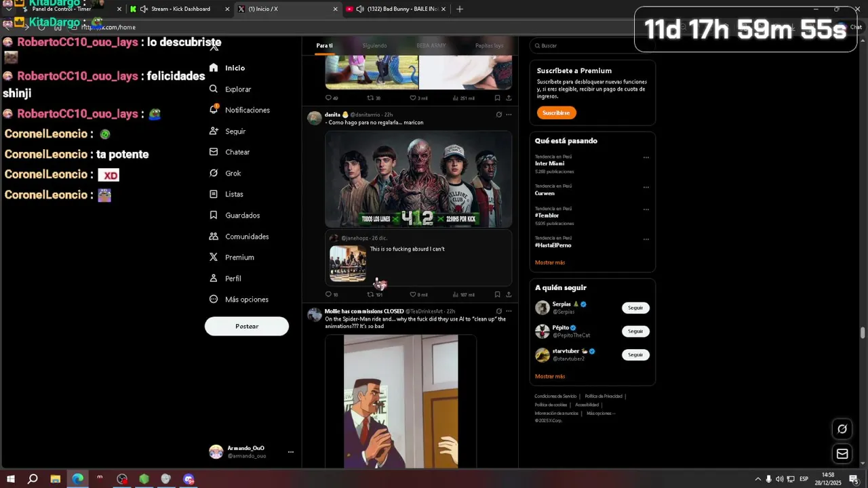This screenshot has height=488, width=868.
Task: Open options for Curwen trend
Action: tap(646, 187)
